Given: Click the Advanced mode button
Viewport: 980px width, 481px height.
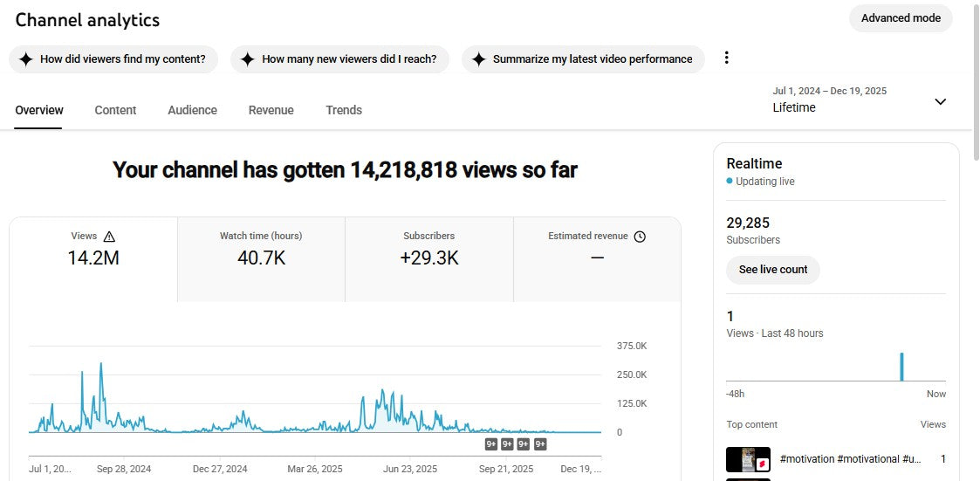Looking at the screenshot, I should coord(901,18).
